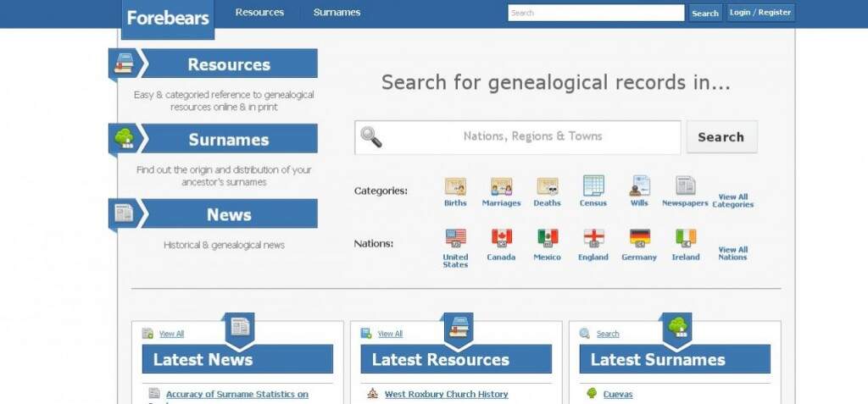Click the newspaper icon beside News banner
The height and width of the screenshot is (404, 868).
[124, 213]
